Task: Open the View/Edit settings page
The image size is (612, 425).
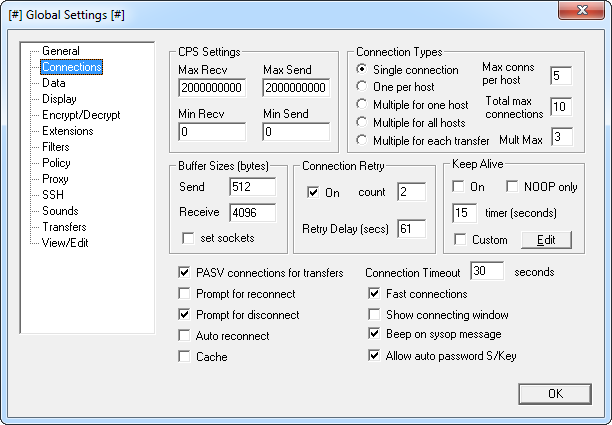Action: pos(65,243)
